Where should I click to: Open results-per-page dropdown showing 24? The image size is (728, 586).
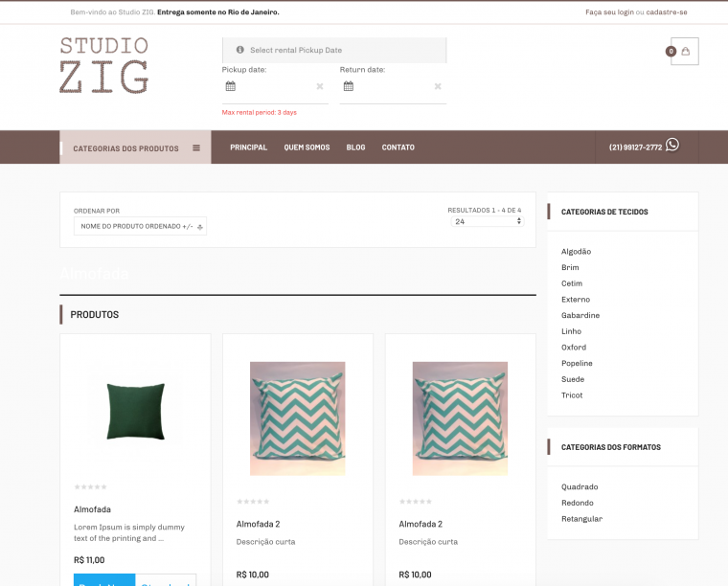pyautogui.click(x=487, y=222)
